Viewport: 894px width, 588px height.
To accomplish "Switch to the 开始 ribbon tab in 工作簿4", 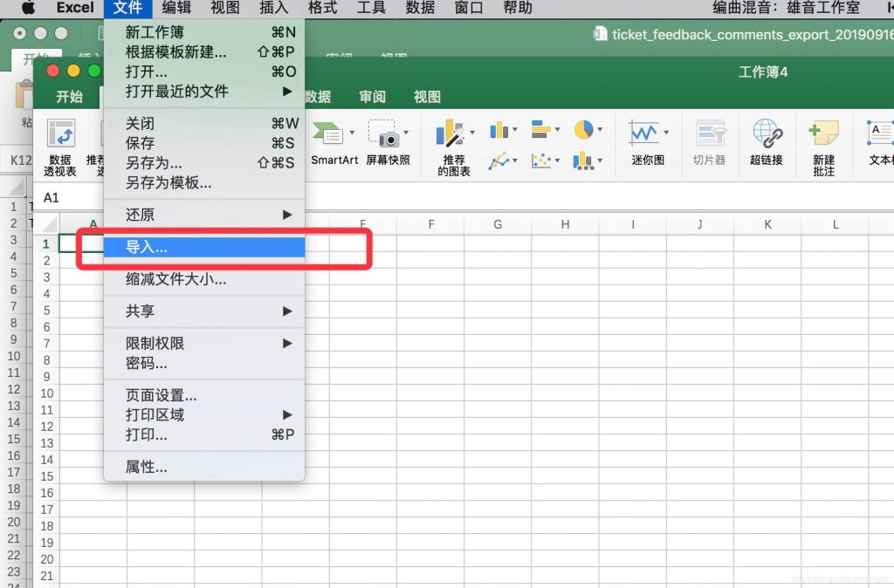I will (x=69, y=97).
